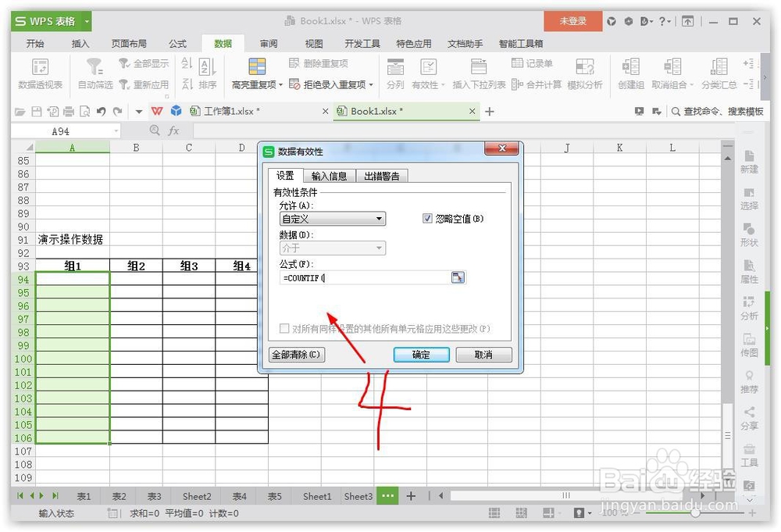781x532 pixels.
Task: Click the Record Form (记录单) icon
Action: tap(517, 63)
